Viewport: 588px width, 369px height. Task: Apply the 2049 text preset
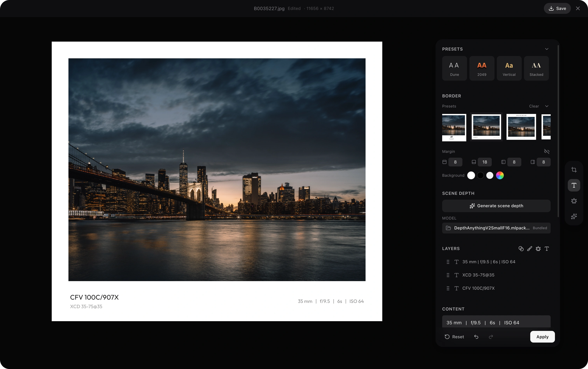pos(482,68)
